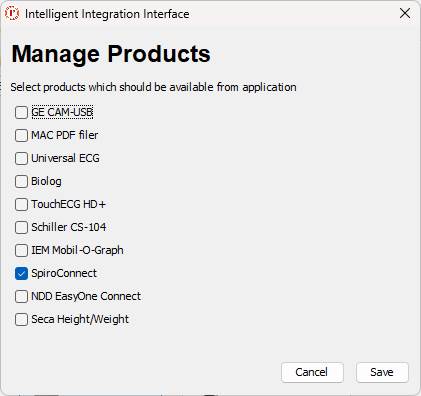Click the Cancel button
Screen dimensions: 421x396
[312, 372]
